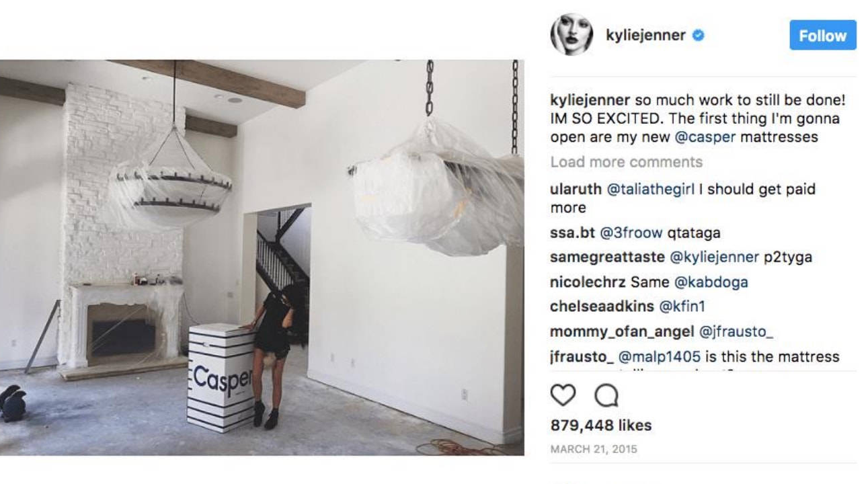This screenshot has width=868, height=484.
Task: Open the March 21, 2015 post date
Action: [594, 449]
